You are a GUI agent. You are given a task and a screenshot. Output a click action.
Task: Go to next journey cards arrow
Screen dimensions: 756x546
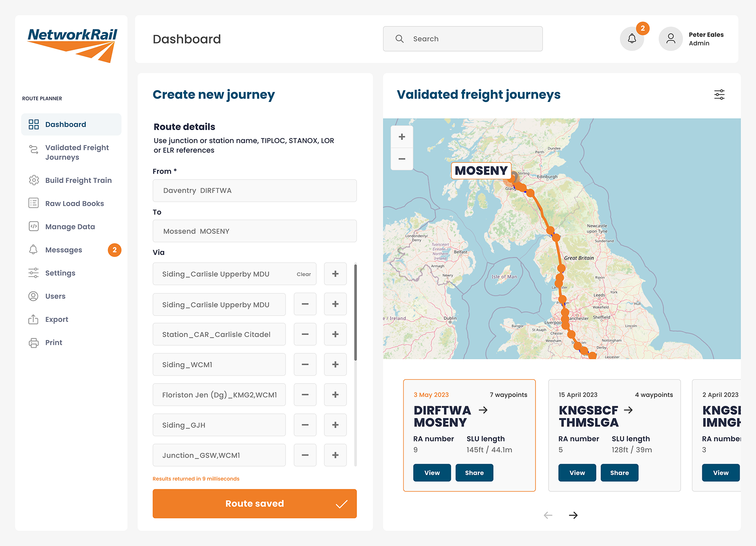(573, 515)
